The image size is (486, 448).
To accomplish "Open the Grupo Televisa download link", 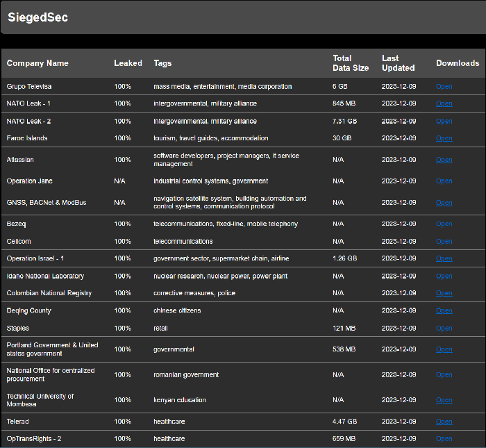I will (x=444, y=87).
